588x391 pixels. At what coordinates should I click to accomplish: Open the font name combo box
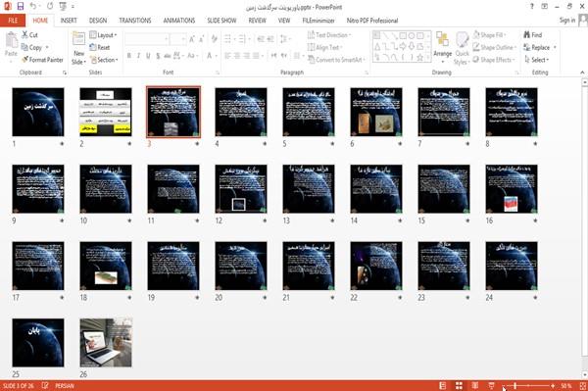pos(147,39)
